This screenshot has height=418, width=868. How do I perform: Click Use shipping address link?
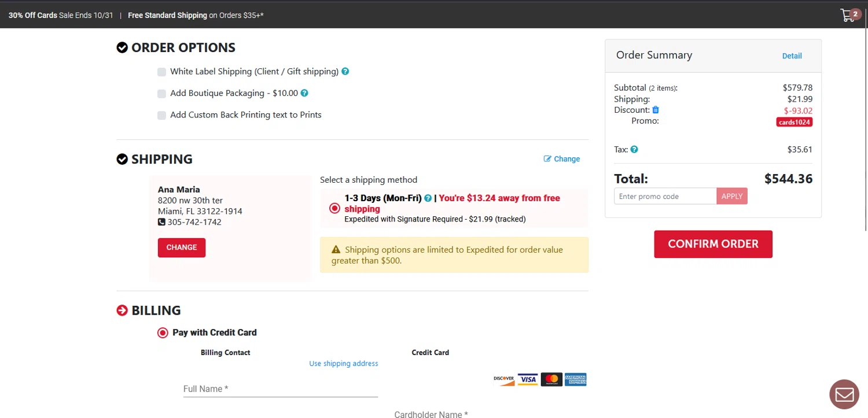pos(343,364)
